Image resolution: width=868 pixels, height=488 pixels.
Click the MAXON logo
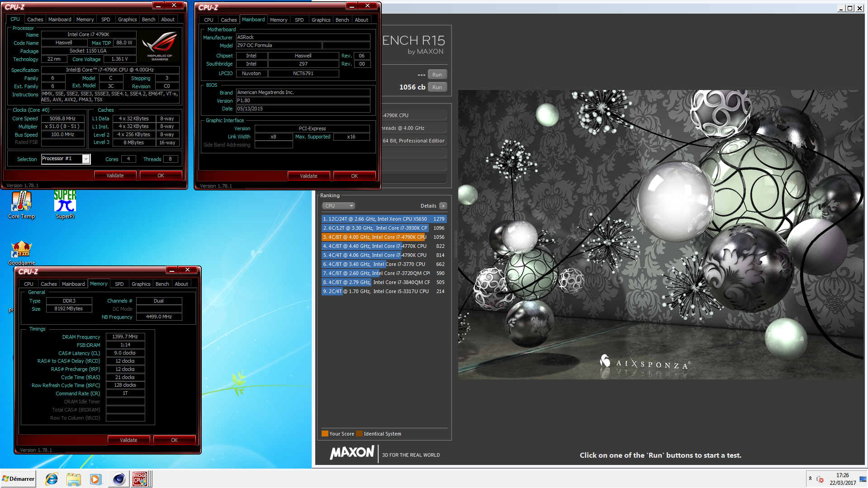[352, 453]
